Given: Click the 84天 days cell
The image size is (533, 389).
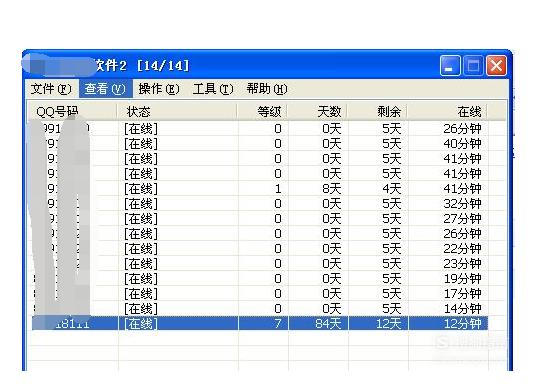Looking at the screenshot, I should [x=328, y=323].
